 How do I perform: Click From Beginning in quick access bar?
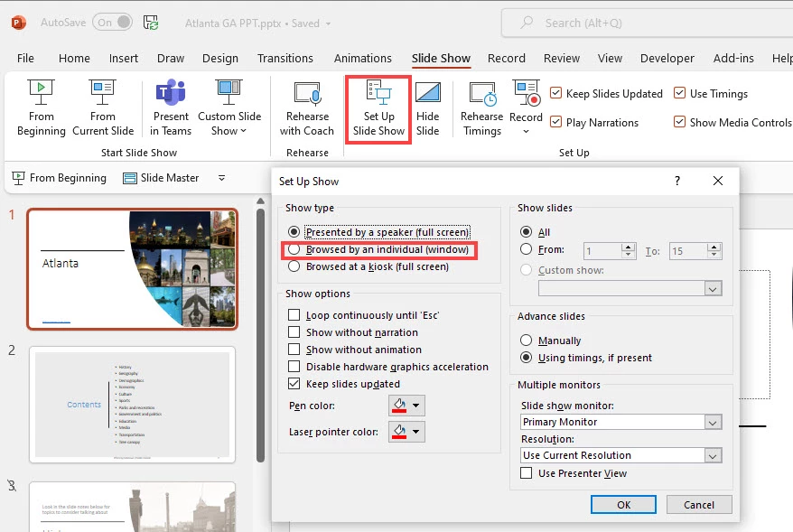60,178
